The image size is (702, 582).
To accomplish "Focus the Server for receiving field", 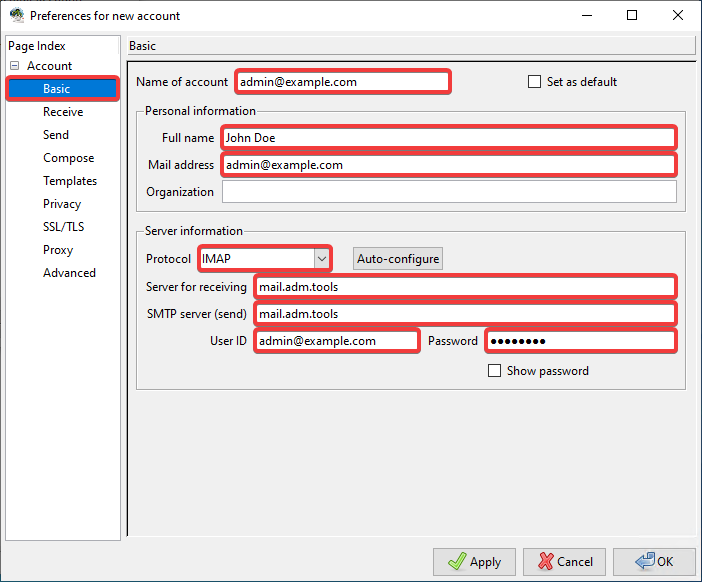I will point(465,287).
